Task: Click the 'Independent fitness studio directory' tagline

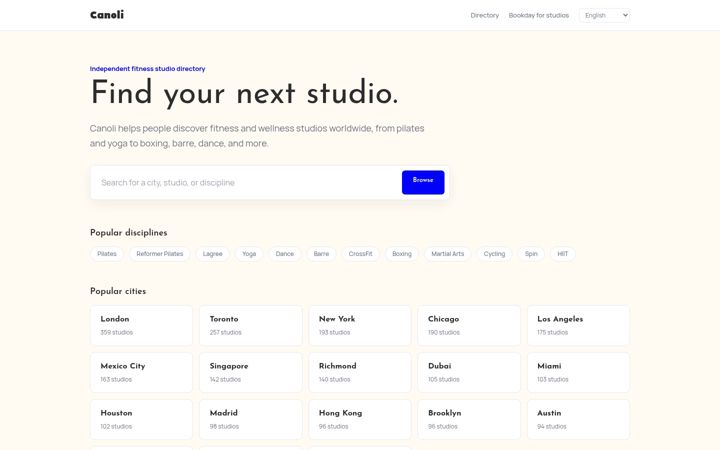Action: (x=147, y=68)
